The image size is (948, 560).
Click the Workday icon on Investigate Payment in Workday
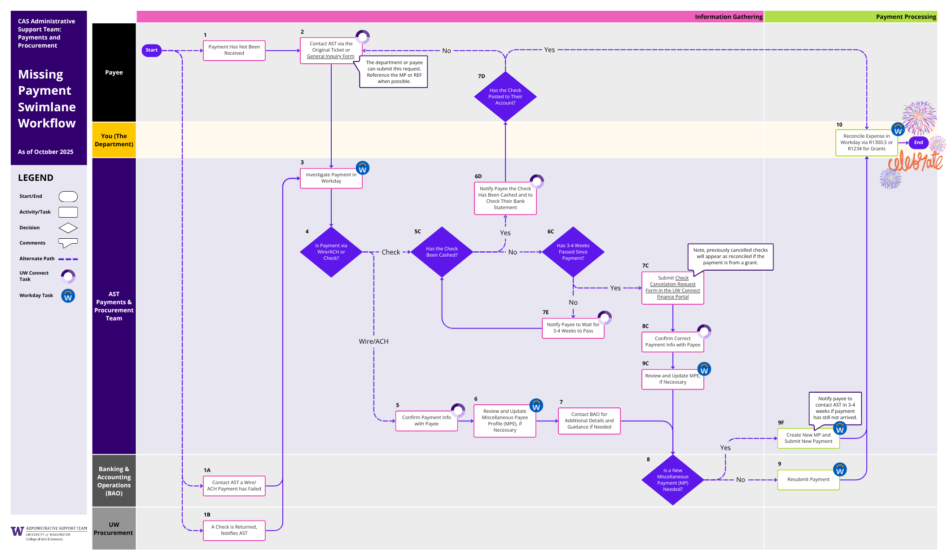coord(363,168)
